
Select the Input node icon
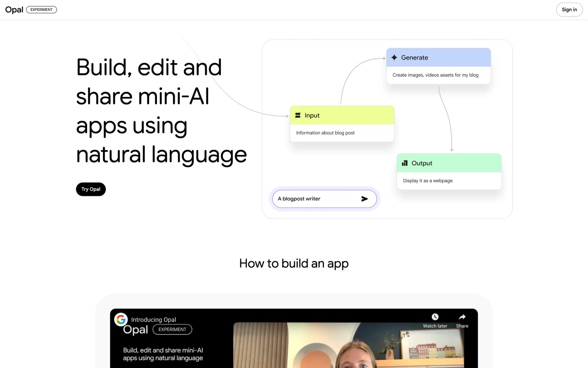point(298,115)
